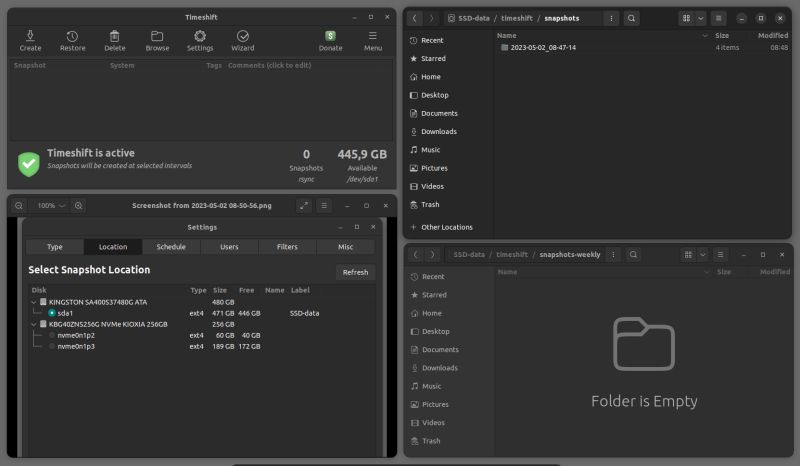The height and width of the screenshot is (466, 800).
Task: Open view options dropdown in snapshots-weekly window
Action: tap(703, 255)
